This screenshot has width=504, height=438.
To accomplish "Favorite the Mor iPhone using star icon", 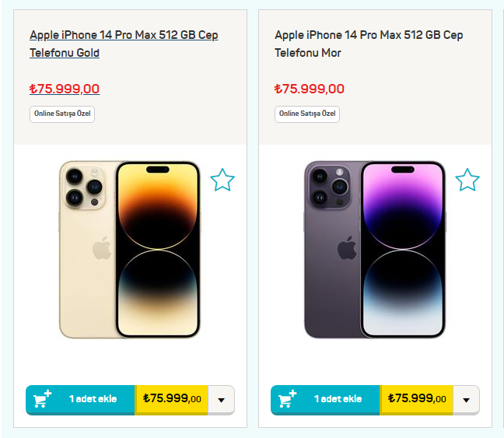I will coord(467,180).
